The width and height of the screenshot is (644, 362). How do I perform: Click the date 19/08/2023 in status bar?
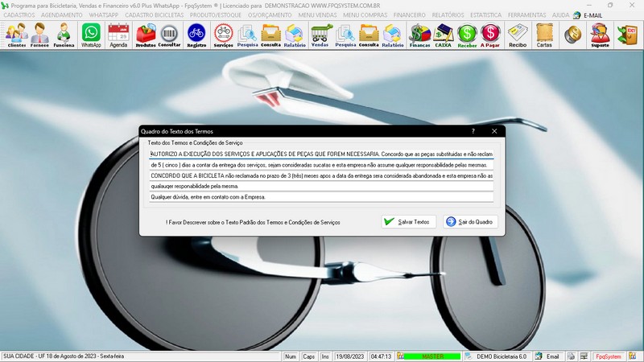click(x=350, y=356)
